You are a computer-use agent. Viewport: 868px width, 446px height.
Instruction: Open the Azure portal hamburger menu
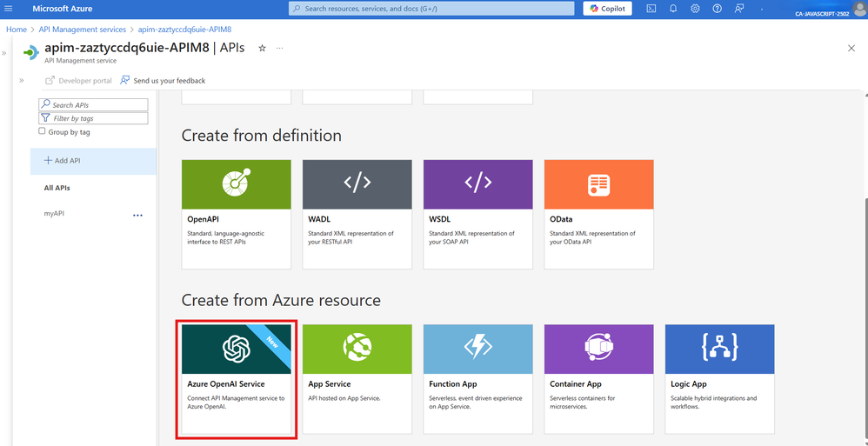15,9
